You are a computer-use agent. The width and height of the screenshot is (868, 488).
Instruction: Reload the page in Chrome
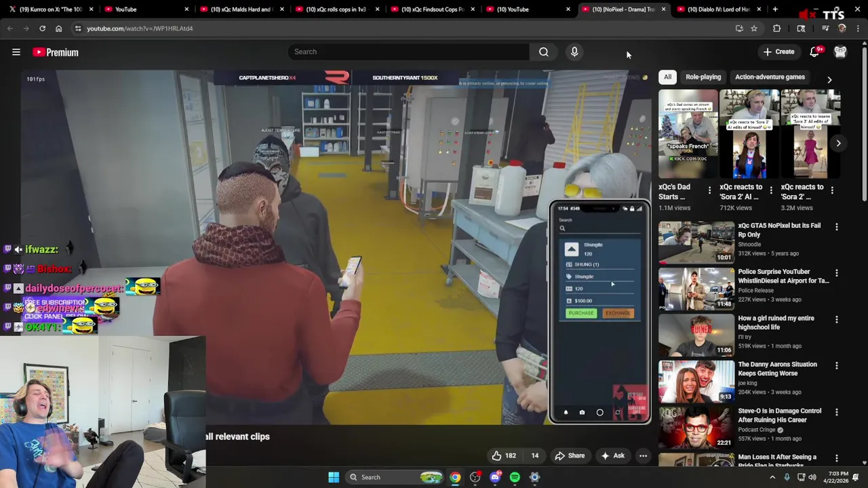click(42, 28)
